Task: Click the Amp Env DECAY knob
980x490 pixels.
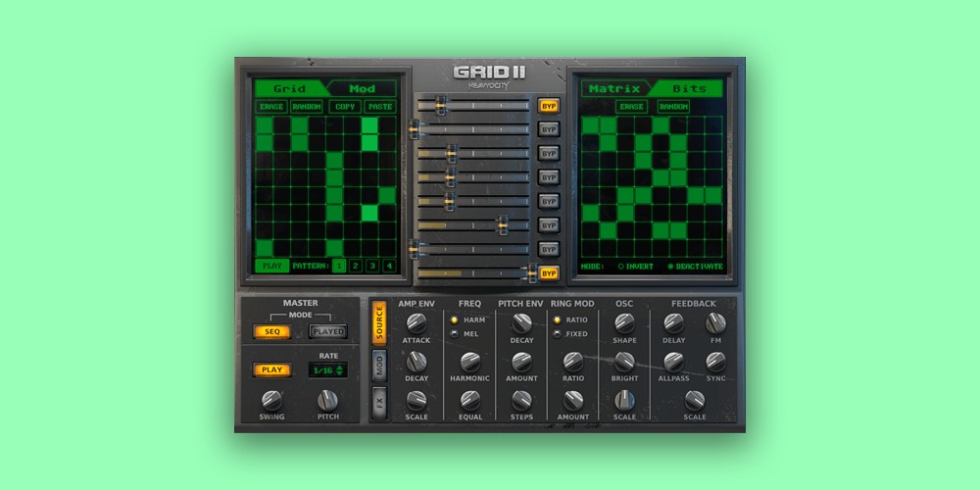Action: coord(416,362)
